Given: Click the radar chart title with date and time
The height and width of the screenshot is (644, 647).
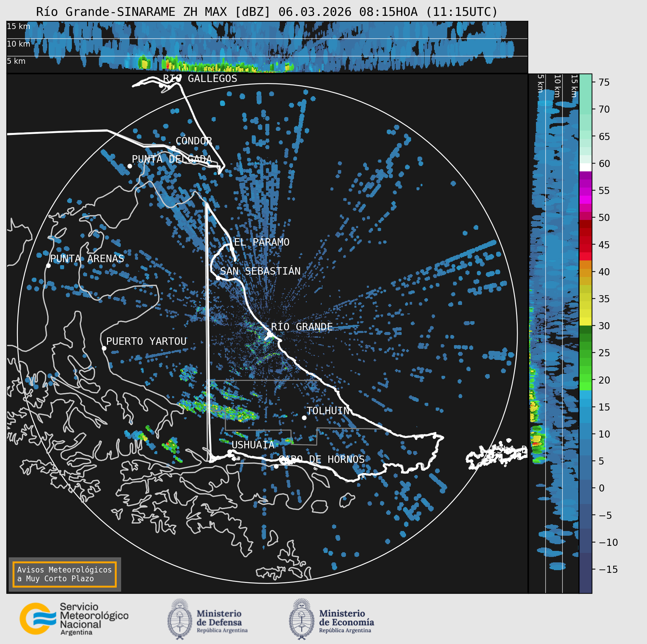Looking at the screenshot, I should coord(267,12).
